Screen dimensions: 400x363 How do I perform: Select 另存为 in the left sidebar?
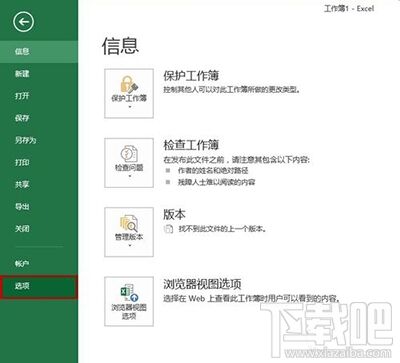point(39,140)
